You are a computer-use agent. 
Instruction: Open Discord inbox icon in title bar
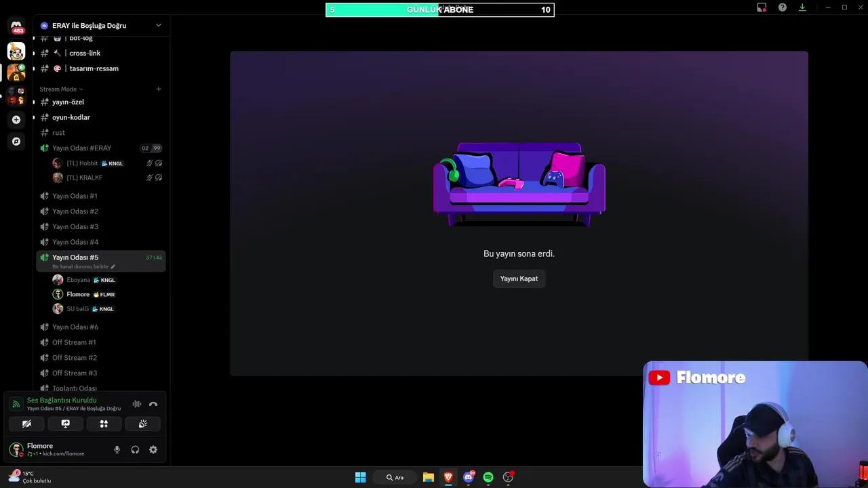tap(762, 7)
